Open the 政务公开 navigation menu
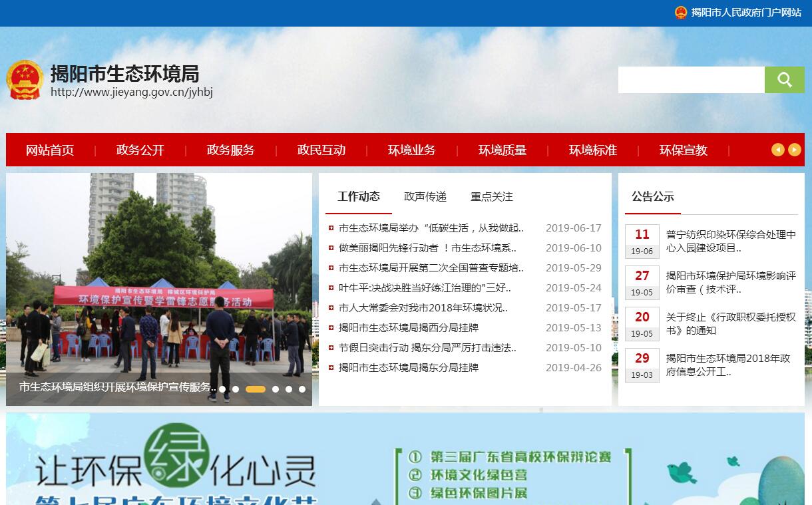 coord(140,150)
